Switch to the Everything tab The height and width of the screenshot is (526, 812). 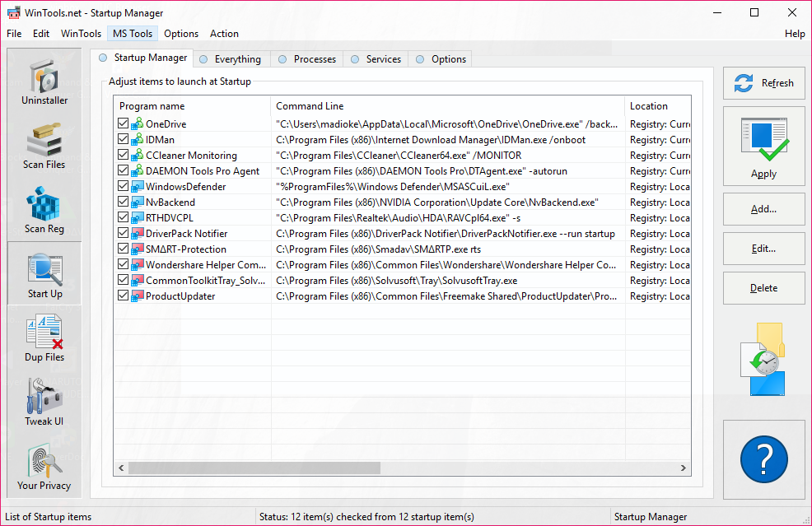(x=232, y=59)
